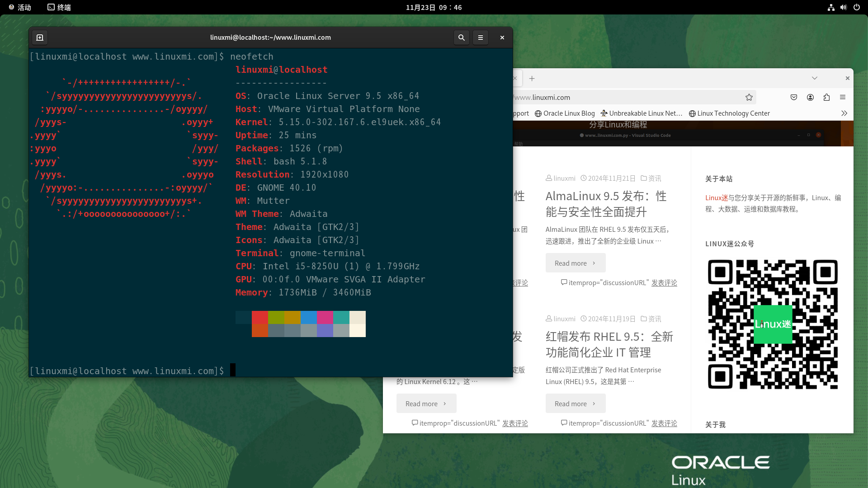Click 发表评论 link under Kernel 6.12 article

pyautogui.click(x=514, y=423)
